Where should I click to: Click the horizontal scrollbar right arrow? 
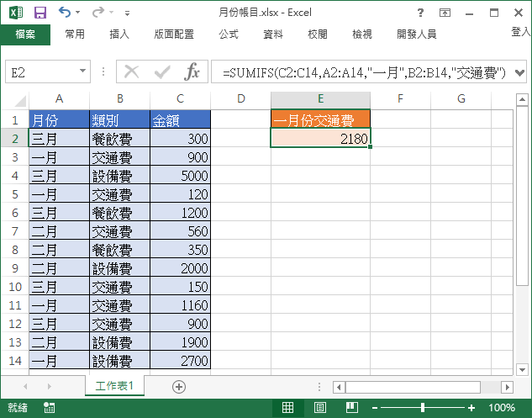pyautogui.click(x=508, y=387)
